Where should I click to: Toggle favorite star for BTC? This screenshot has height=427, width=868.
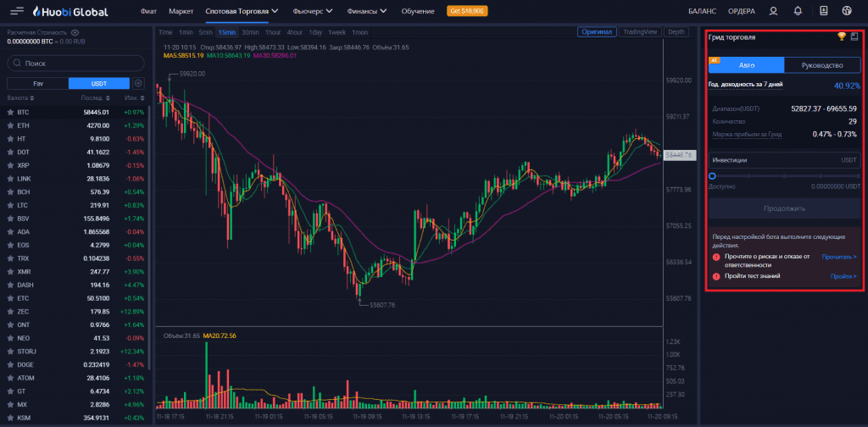(10, 113)
